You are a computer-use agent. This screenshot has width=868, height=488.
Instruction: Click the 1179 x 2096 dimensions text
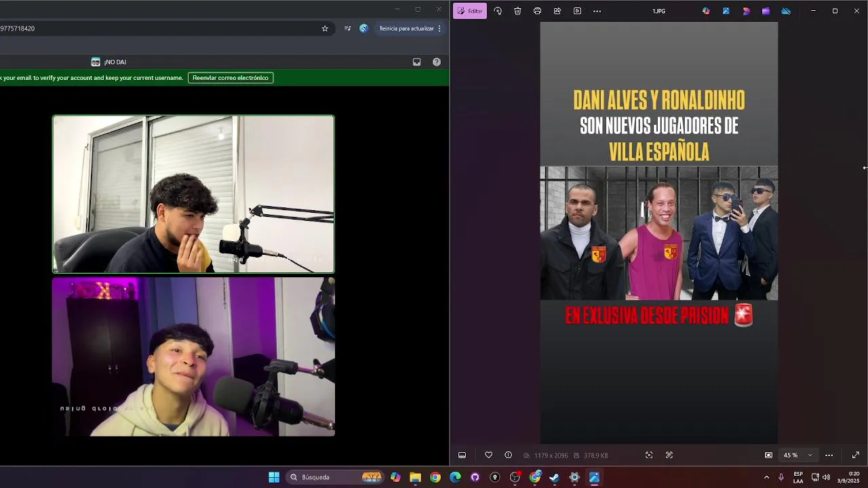point(550,455)
